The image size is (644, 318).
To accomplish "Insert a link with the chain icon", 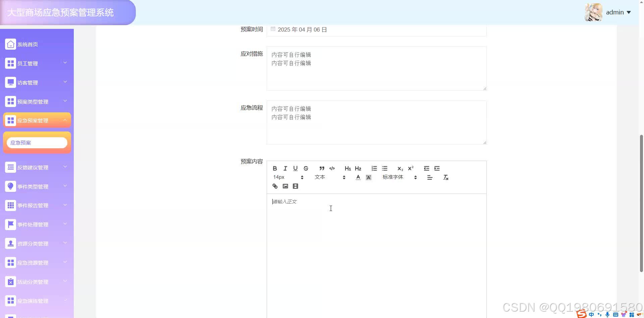I will (275, 186).
